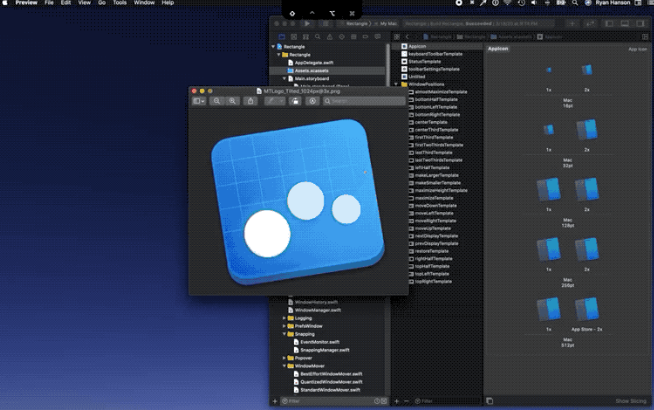Select AppIcon in asset list

click(417, 46)
